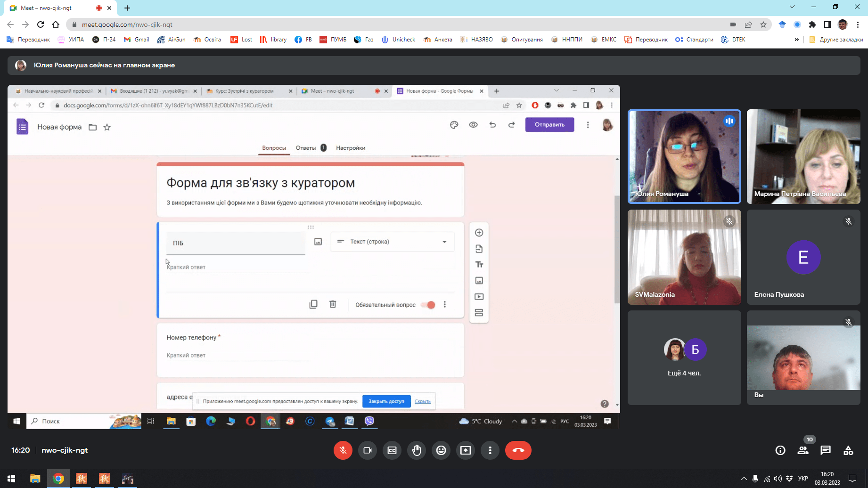Click Номер телефону question card
The height and width of the screenshot is (488, 868).
[311, 350]
